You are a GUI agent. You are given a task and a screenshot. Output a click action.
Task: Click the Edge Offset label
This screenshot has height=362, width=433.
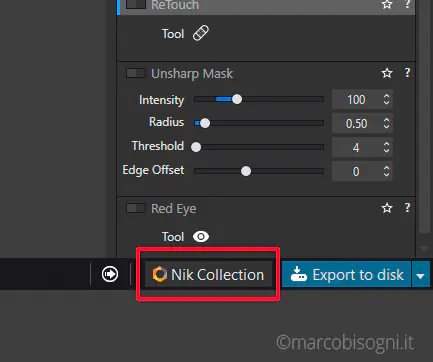[x=153, y=170]
